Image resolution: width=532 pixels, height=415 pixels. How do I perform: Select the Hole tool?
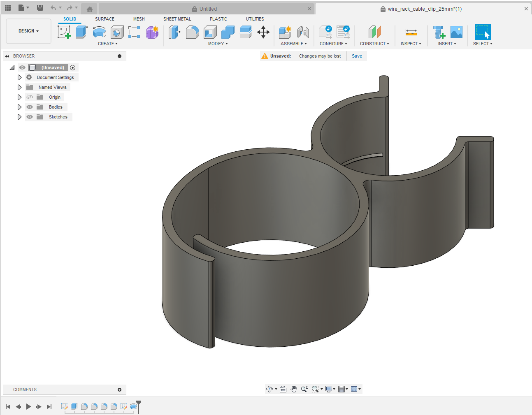coord(117,32)
